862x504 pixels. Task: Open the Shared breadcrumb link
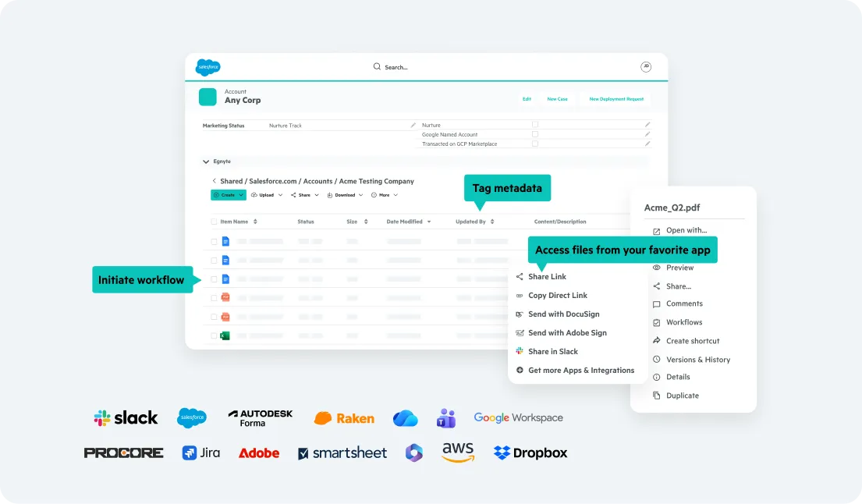(x=232, y=181)
